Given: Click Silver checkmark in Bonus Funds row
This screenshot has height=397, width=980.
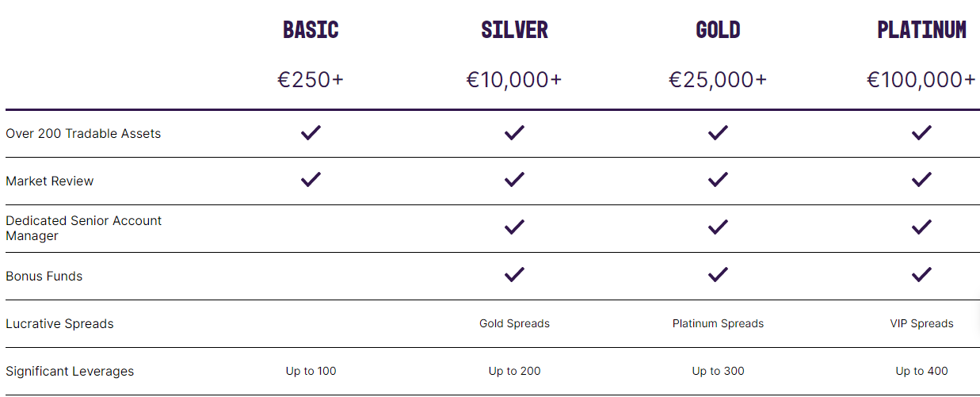Looking at the screenshot, I should click(x=514, y=276).
